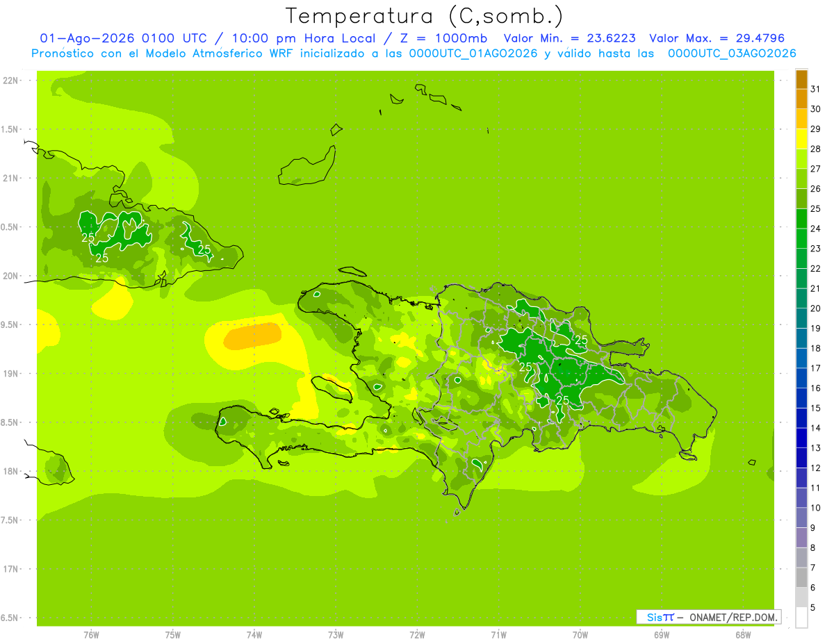Click 'Pronostico con el Modelo Atmosferico WRF' text
The height and width of the screenshot is (644, 834).
point(163,53)
